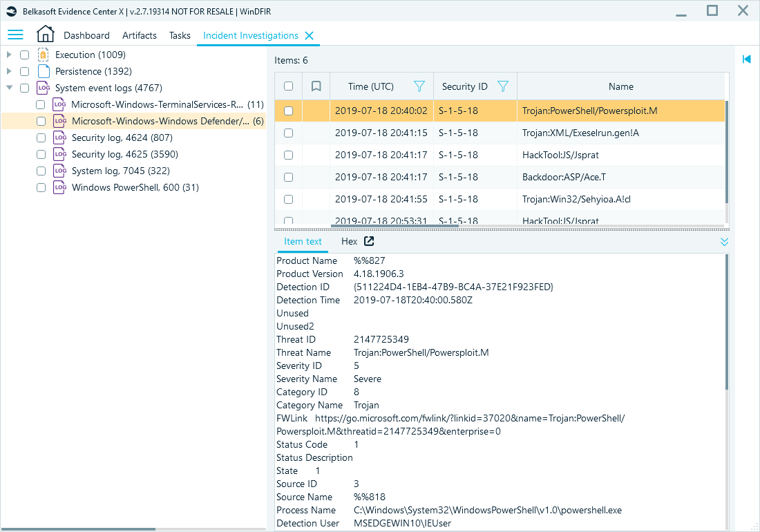
Task: Open item text in external window icon
Action: pos(369,241)
